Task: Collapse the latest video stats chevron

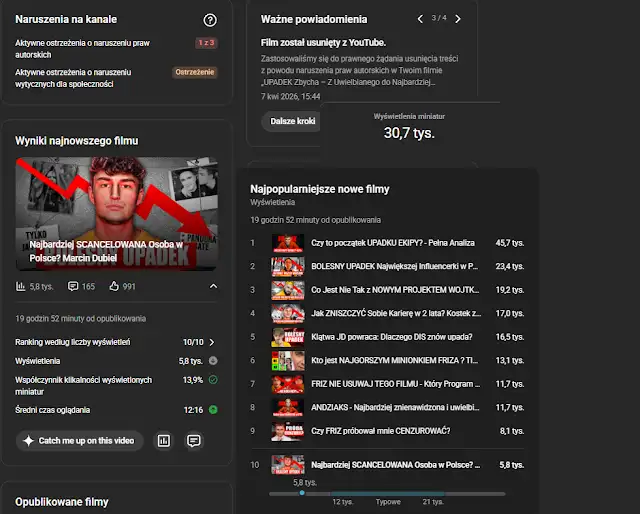Action: [x=213, y=286]
